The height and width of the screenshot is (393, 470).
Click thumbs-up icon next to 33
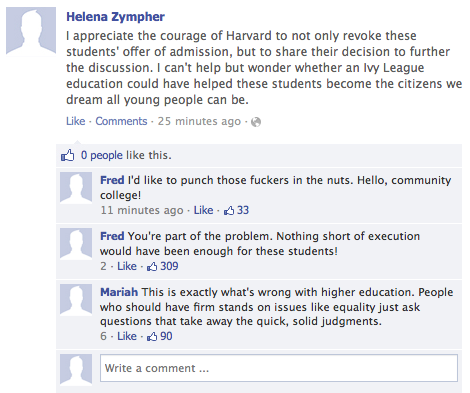(229, 210)
